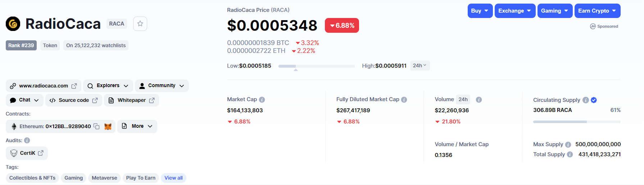
Task: Open the 24h low/high range dropdown
Action: coord(420,66)
